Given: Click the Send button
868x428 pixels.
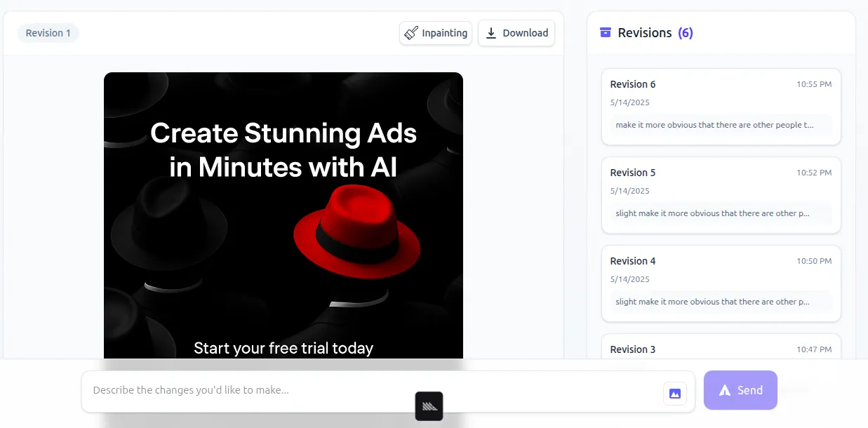Looking at the screenshot, I should 740,390.
